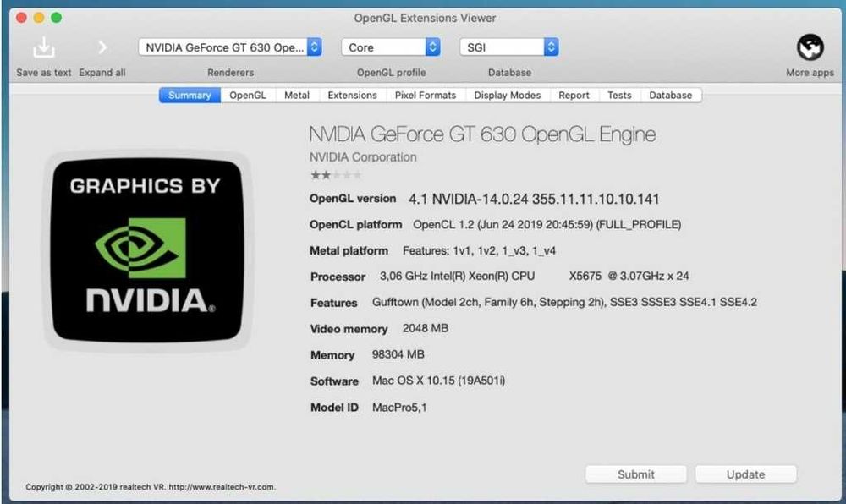Click the NVIDIA graphics logo image
Image resolution: width=846 pixels, height=504 pixels.
(x=146, y=250)
